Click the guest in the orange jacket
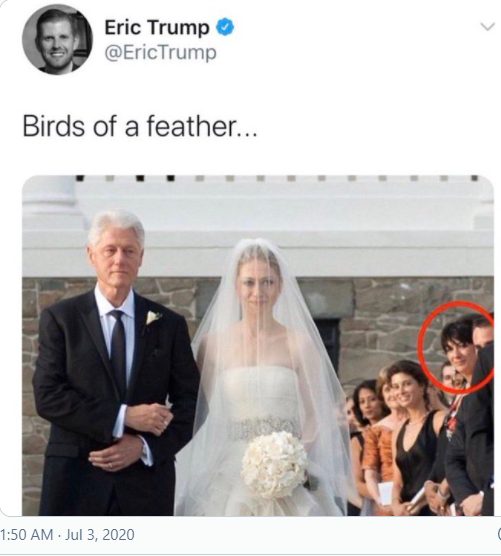This screenshot has height=556, width=501. [379, 441]
